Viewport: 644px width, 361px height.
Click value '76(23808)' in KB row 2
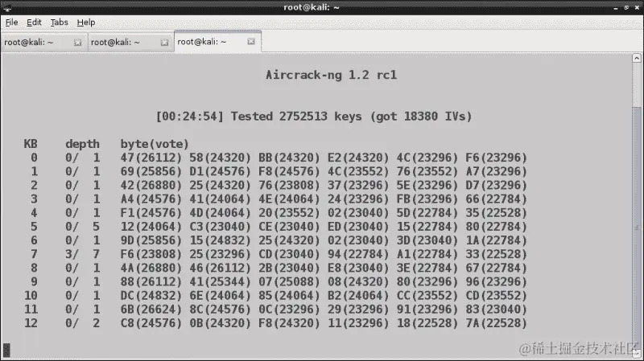[289, 186]
